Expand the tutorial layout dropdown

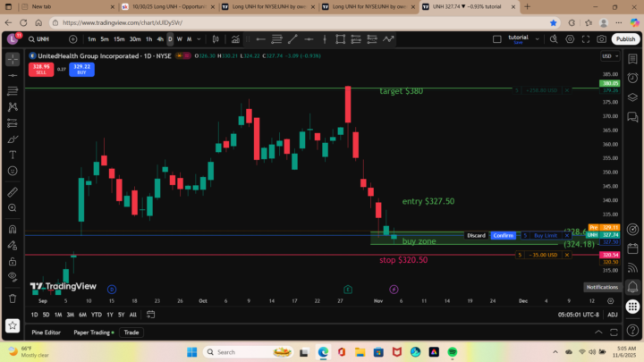[x=537, y=39]
